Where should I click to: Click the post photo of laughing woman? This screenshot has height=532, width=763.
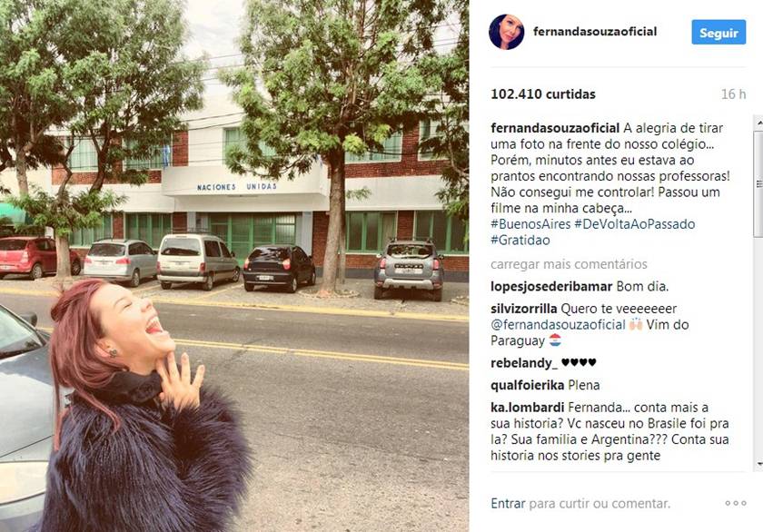click(x=234, y=266)
